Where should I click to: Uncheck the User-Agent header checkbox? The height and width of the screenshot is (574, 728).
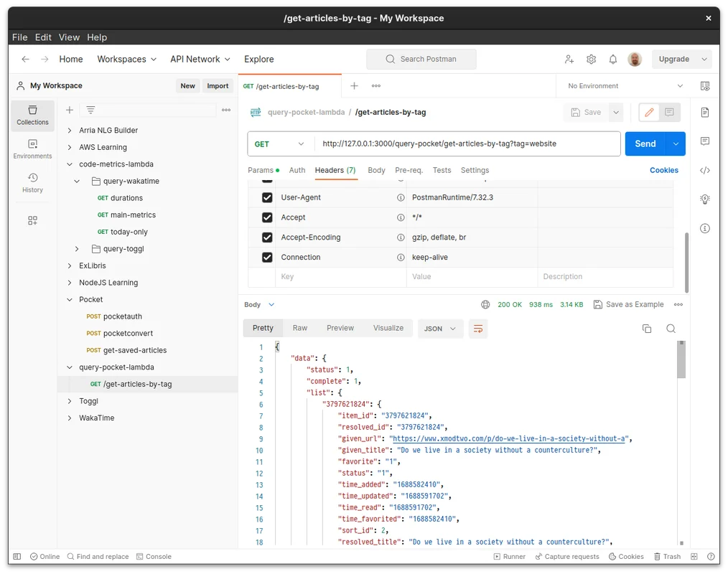[x=267, y=197]
